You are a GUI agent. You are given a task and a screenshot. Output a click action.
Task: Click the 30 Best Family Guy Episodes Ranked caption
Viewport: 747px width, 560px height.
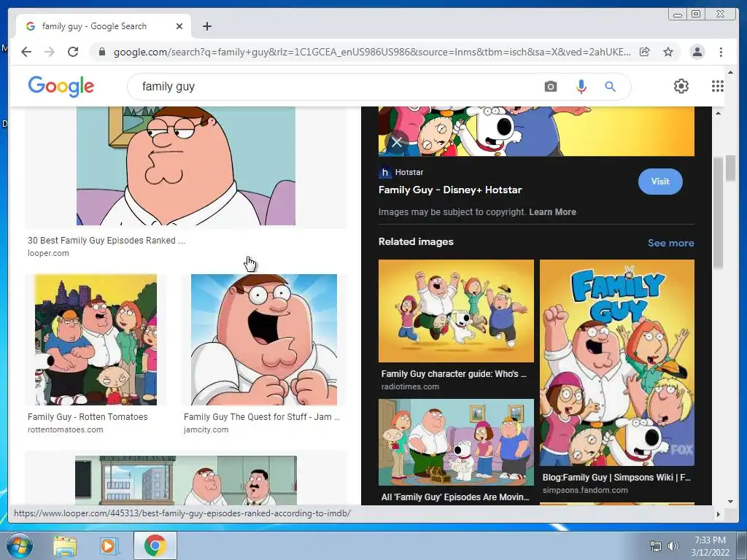[107, 241]
